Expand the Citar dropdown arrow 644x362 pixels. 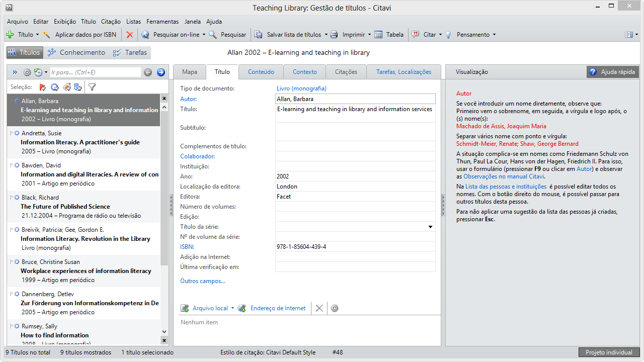pyautogui.click(x=440, y=35)
